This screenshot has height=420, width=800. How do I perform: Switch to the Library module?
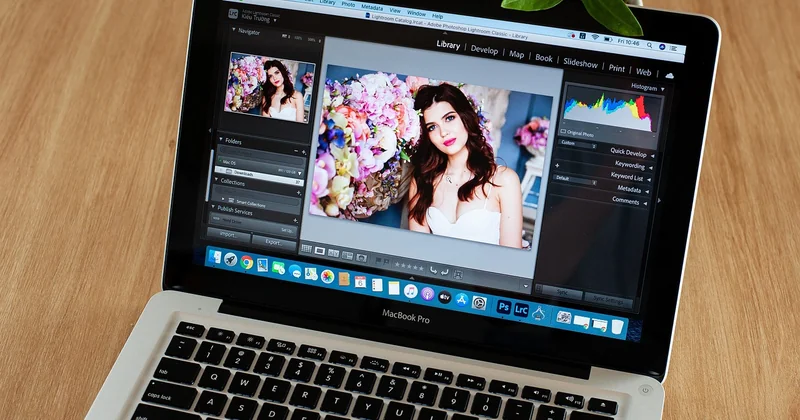click(448, 45)
